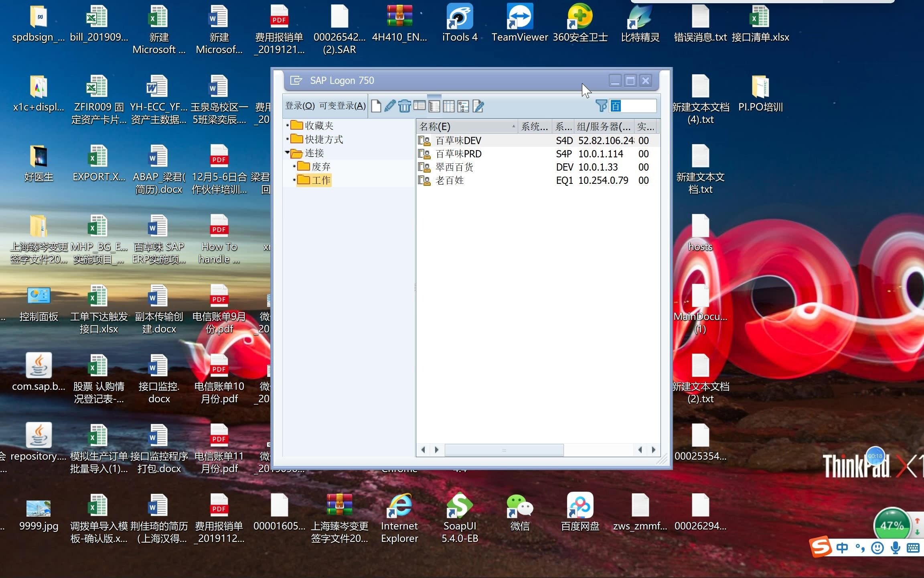The height and width of the screenshot is (578, 924).
Task: Select the 老百姓 connection row
Action: pyautogui.click(x=537, y=180)
